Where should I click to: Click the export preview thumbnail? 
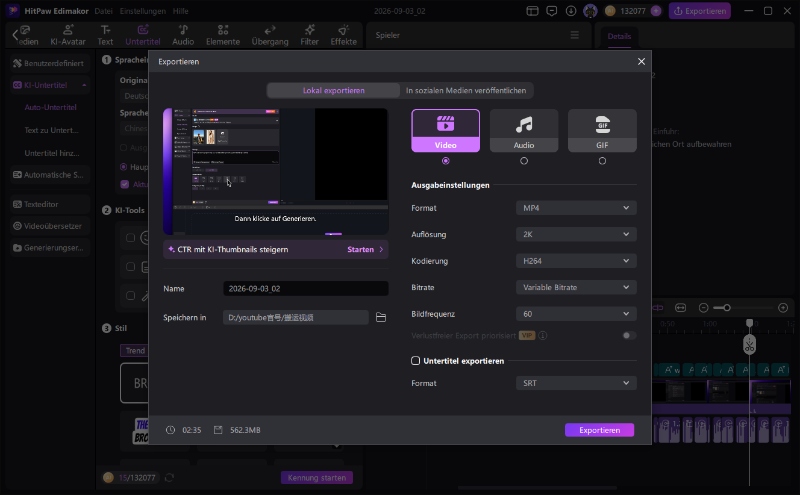(x=276, y=171)
